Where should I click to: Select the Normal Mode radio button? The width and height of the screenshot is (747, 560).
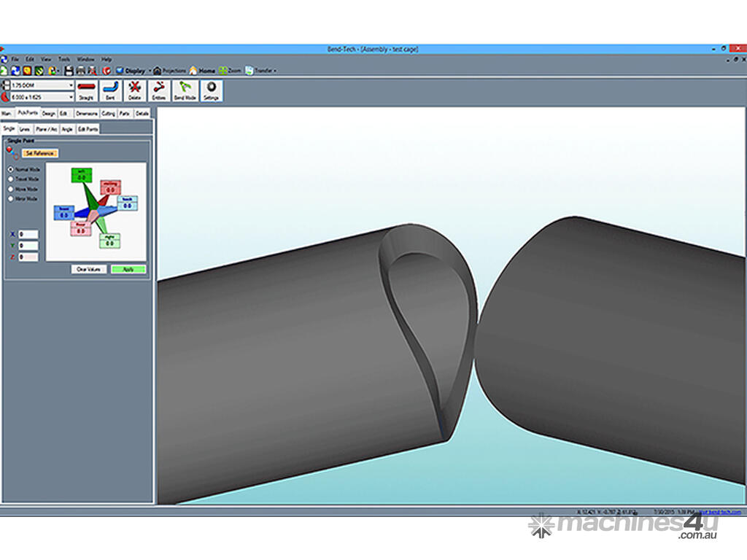tap(10, 168)
